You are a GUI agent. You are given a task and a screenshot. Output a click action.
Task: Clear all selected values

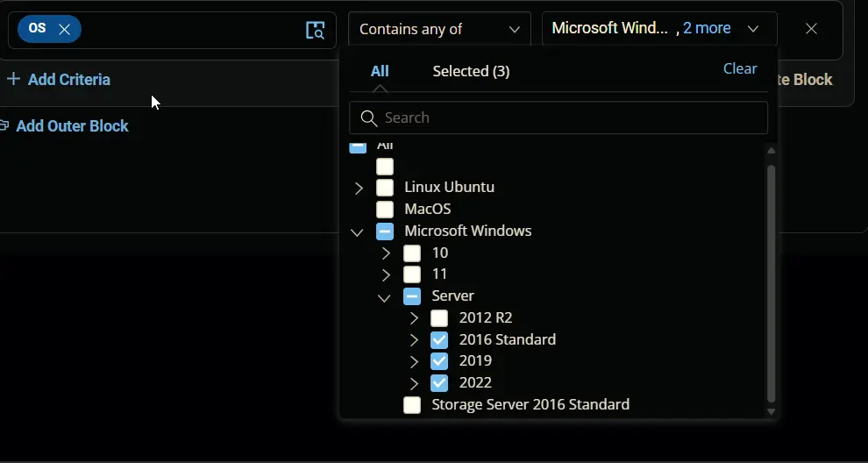[x=740, y=68]
